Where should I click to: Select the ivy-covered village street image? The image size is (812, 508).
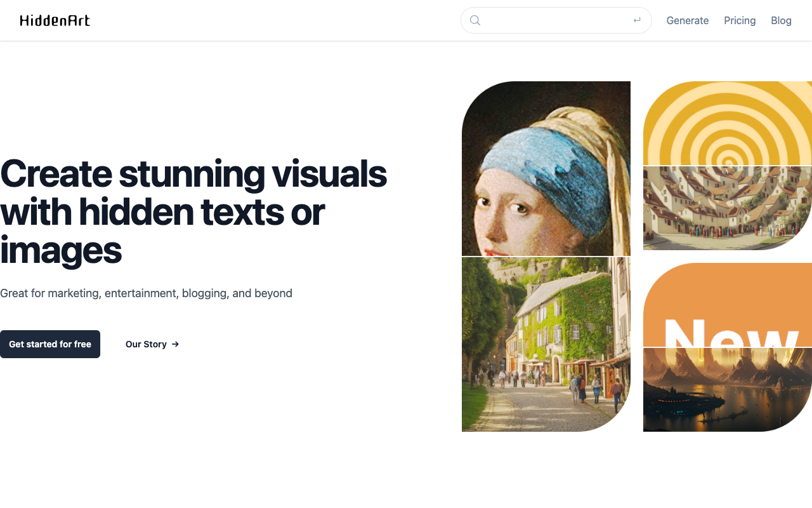546,345
